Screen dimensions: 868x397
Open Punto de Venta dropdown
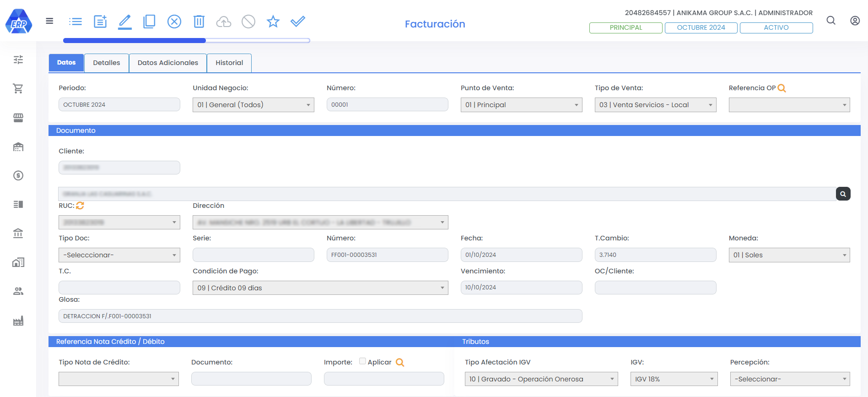coord(522,105)
